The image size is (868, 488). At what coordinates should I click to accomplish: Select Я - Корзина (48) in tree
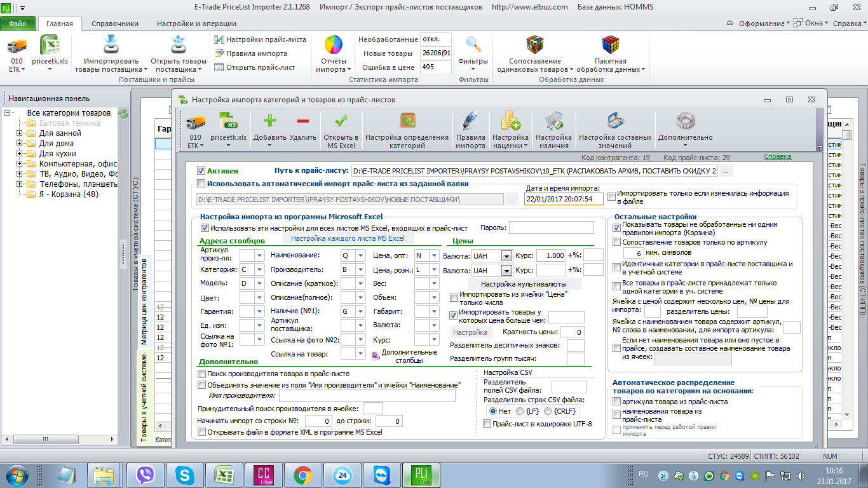[x=69, y=194]
